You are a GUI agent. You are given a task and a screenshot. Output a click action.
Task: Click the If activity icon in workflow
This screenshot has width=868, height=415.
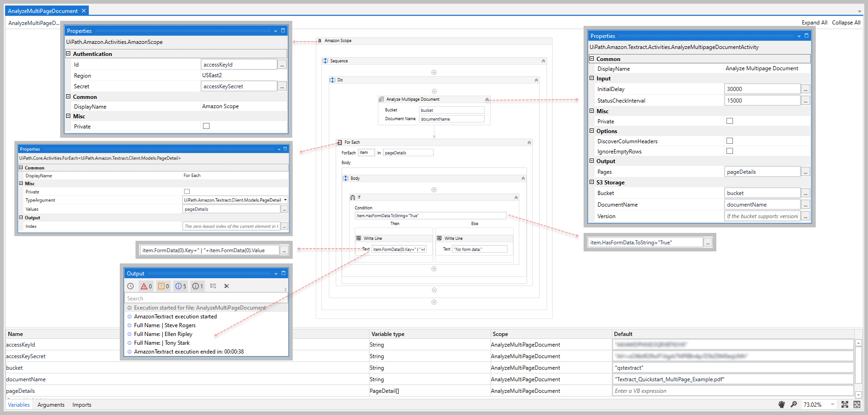[x=353, y=197]
